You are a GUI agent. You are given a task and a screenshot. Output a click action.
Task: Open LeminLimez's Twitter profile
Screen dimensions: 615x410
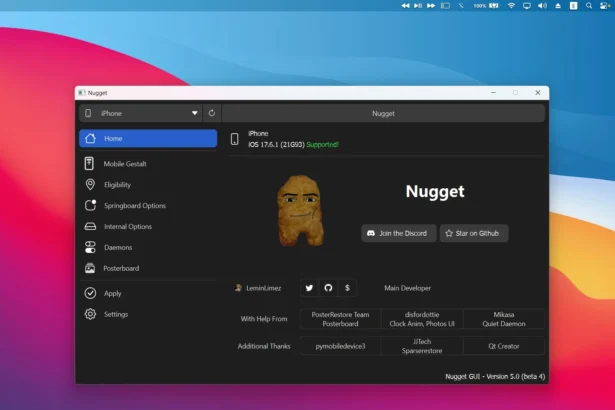coord(309,288)
